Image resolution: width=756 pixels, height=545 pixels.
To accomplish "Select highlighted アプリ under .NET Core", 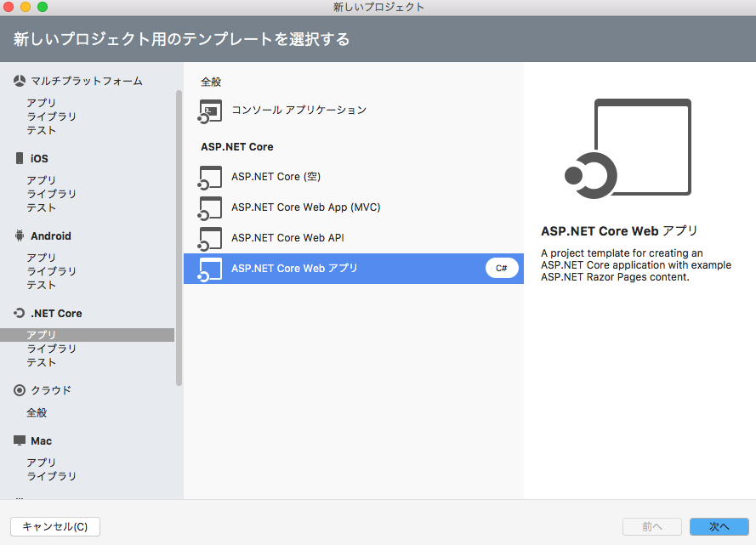I will tap(87, 335).
